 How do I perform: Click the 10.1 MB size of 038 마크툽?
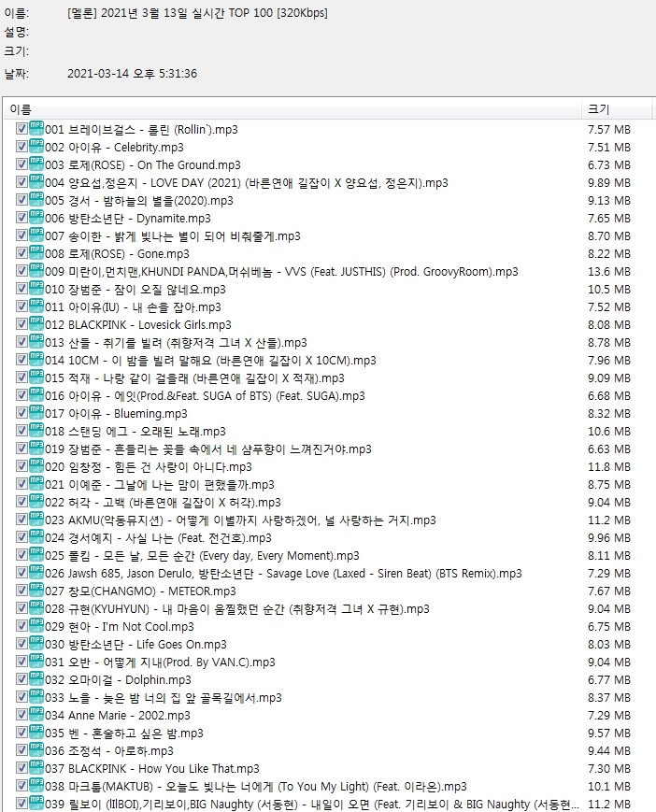coord(609,786)
